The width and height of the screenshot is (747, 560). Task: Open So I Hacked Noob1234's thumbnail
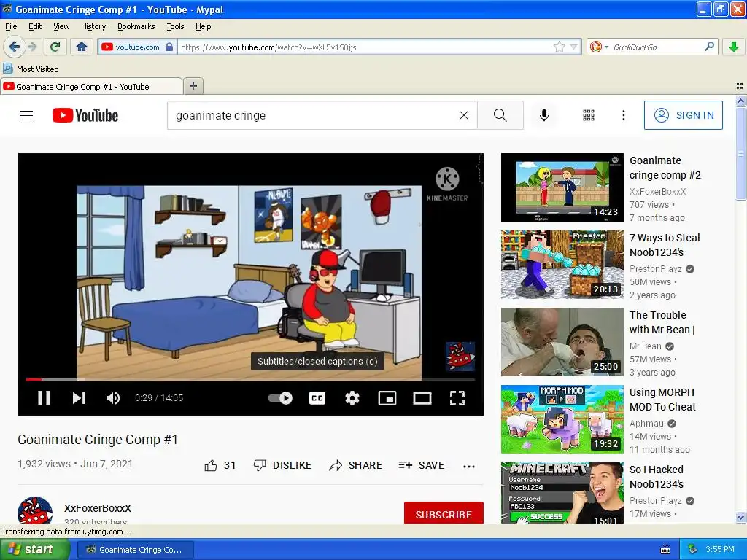click(562, 493)
